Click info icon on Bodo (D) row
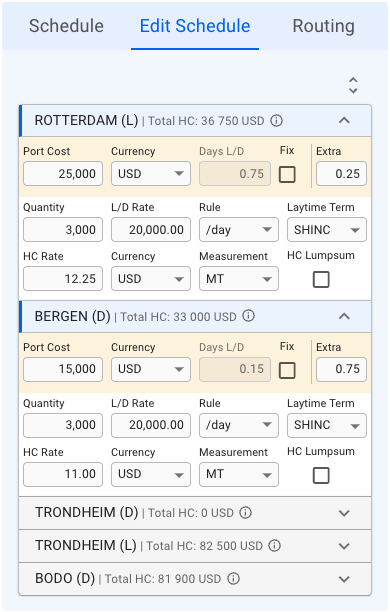The width and height of the screenshot is (390, 612). [233, 578]
